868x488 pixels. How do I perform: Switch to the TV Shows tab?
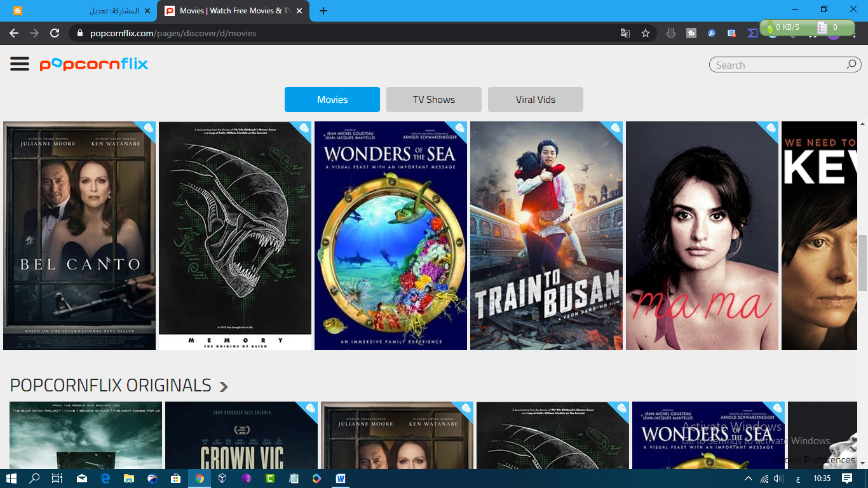coord(434,99)
